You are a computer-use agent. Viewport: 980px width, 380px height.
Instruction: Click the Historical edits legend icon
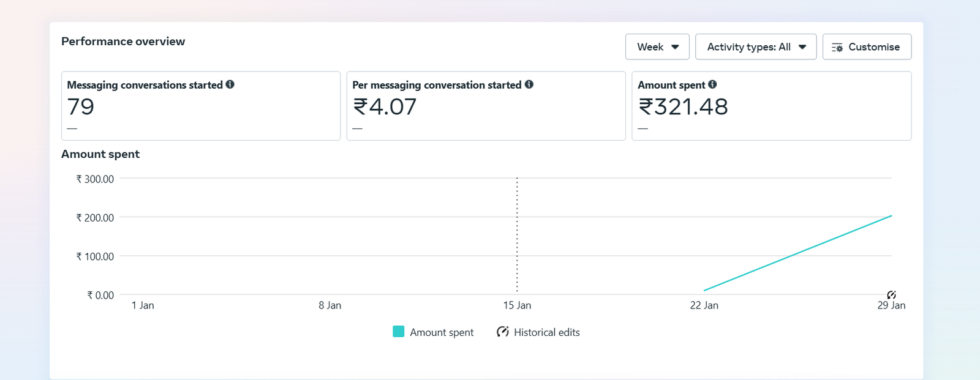click(x=503, y=332)
